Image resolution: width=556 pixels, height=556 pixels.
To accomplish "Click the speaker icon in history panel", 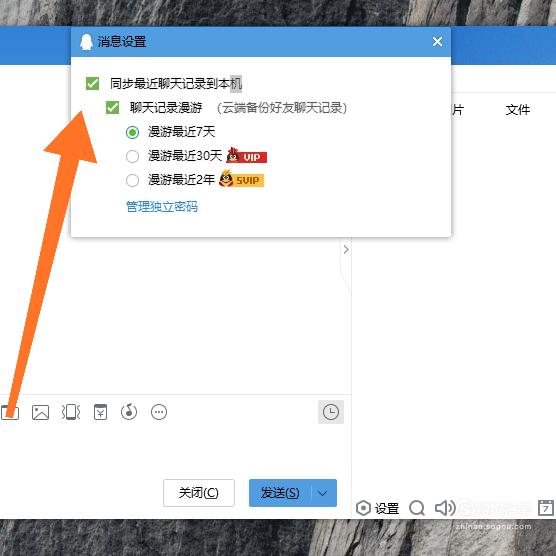I will (x=445, y=508).
